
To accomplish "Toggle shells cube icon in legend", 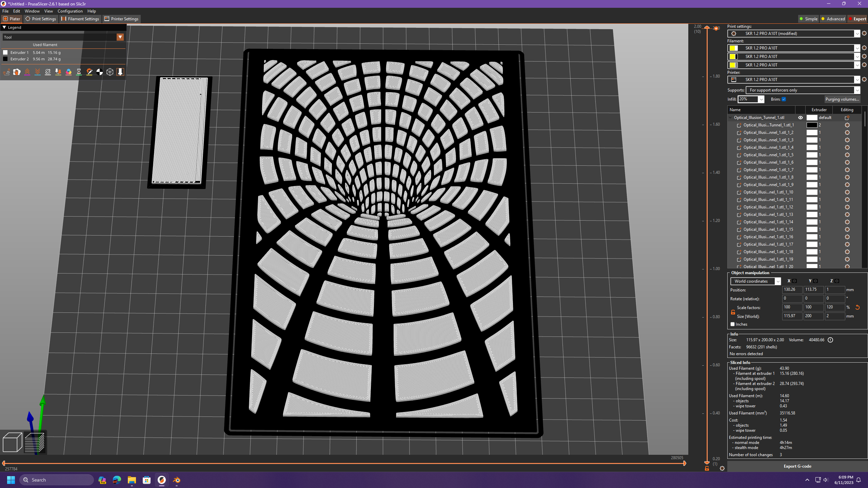I will click(110, 72).
